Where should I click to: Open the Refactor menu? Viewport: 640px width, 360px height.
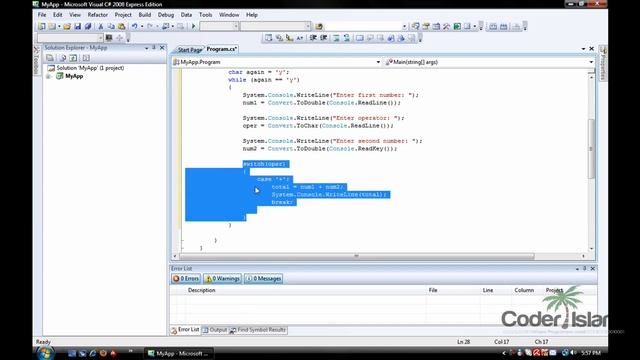(x=98, y=15)
